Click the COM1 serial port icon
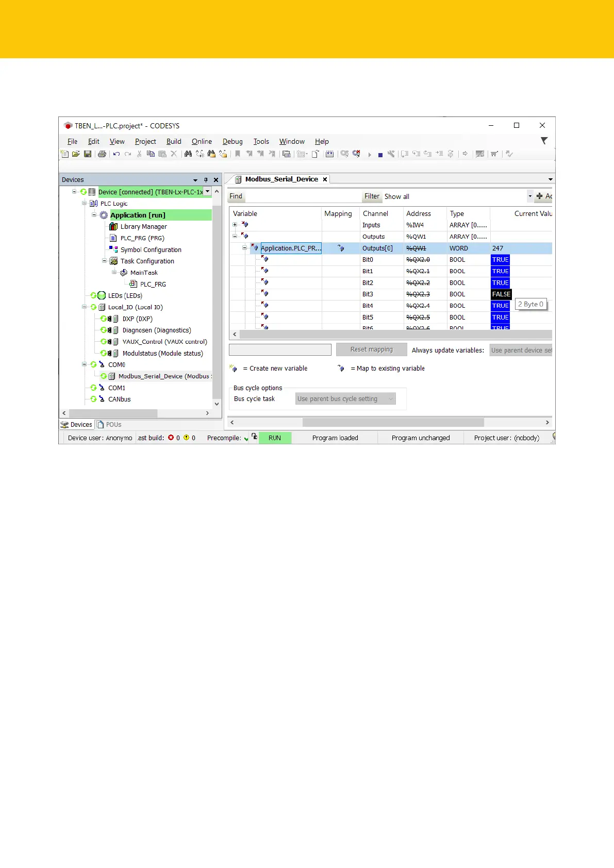The width and height of the screenshot is (614, 868). [102, 388]
